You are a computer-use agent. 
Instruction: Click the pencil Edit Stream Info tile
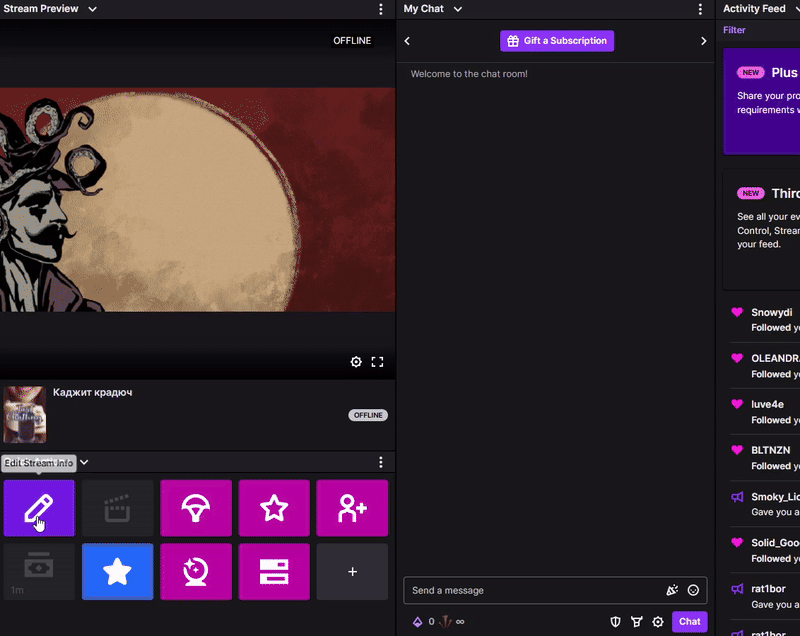(x=39, y=508)
